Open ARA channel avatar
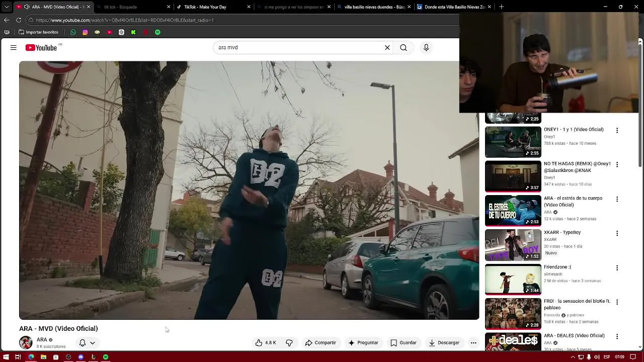The width and height of the screenshot is (644, 362). coord(26,343)
